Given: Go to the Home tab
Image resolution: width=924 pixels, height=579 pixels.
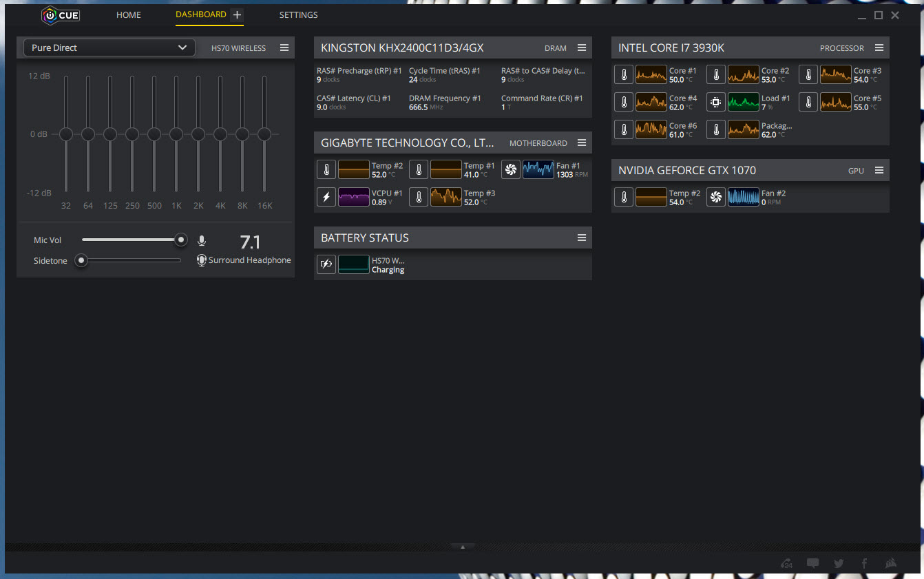Looking at the screenshot, I should (129, 14).
